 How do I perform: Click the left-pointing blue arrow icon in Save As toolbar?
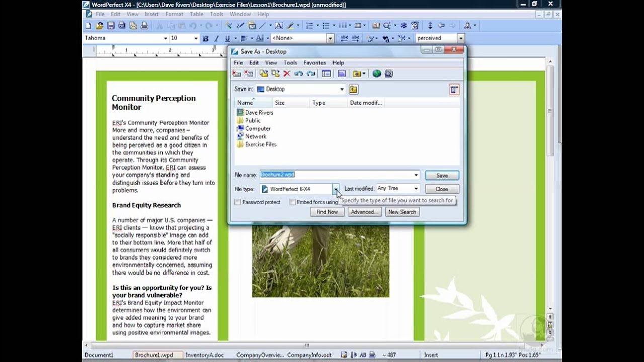(299, 74)
